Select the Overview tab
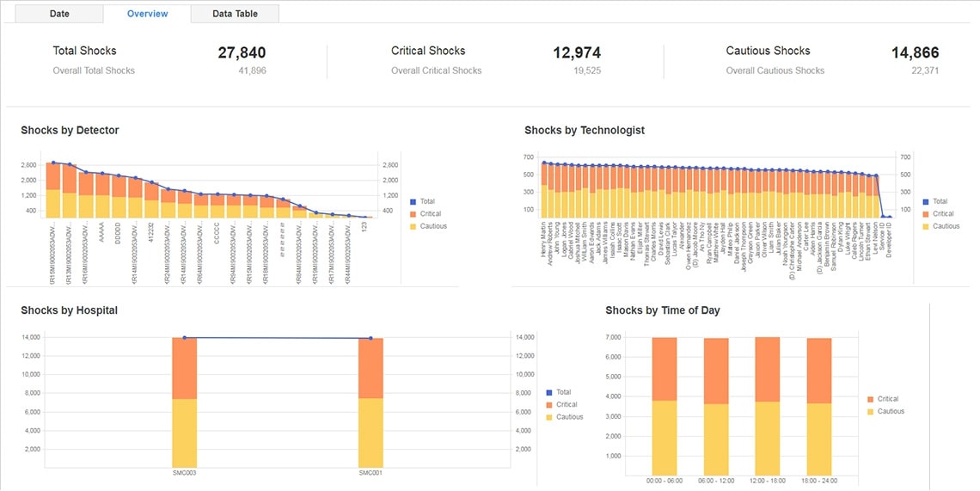This screenshot has width=980, height=491. [147, 14]
